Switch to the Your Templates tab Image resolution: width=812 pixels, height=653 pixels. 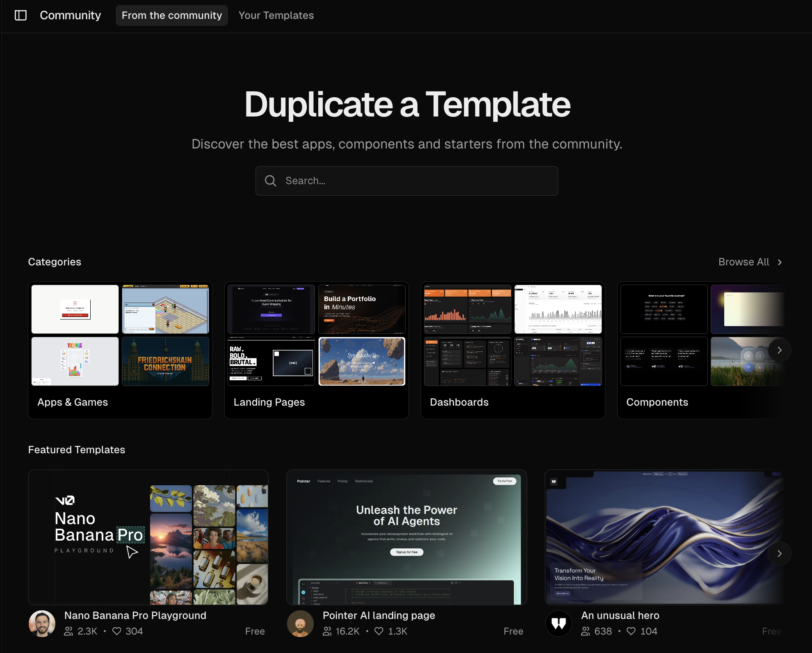click(x=276, y=15)
